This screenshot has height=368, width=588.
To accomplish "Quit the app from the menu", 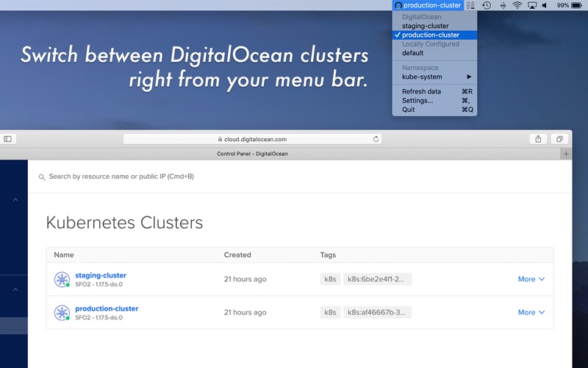I will (434, 110).
